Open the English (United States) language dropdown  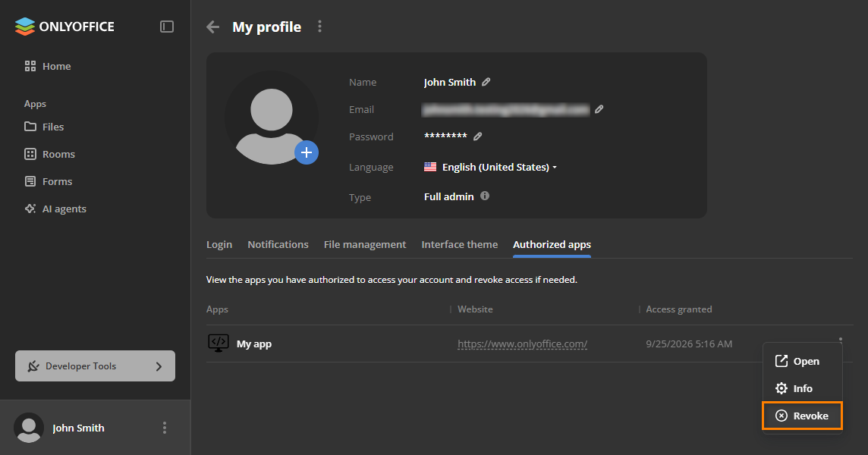(x=490, y=167)
